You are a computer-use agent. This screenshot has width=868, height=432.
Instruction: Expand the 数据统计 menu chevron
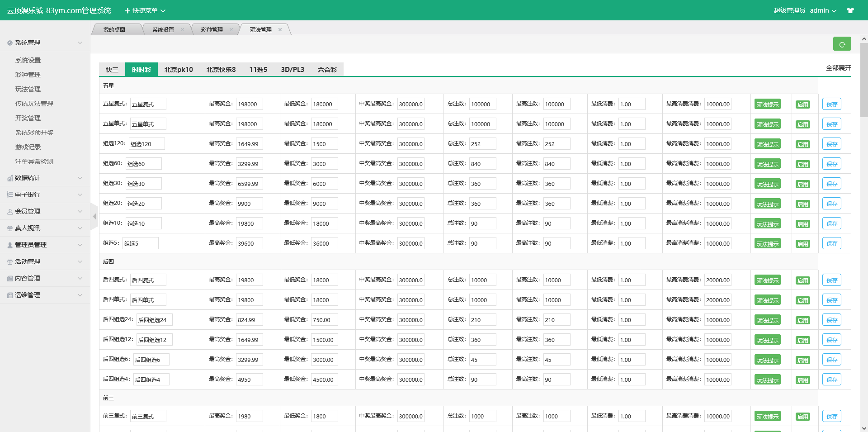[x=80, y=178]
